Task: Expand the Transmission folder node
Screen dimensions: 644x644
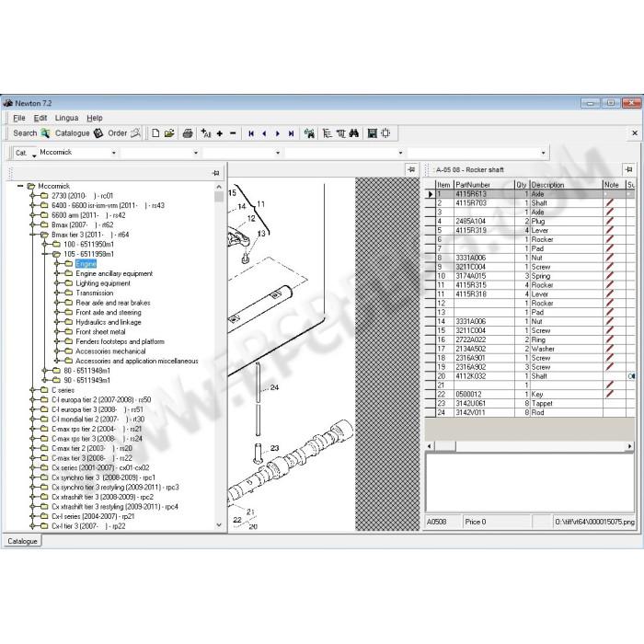Action: 57,293
